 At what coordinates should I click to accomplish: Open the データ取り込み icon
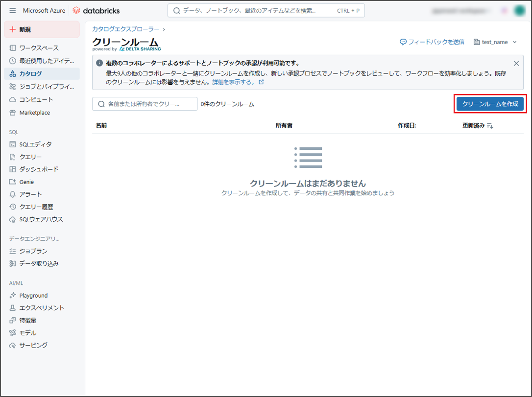click(x=13, y=263)
